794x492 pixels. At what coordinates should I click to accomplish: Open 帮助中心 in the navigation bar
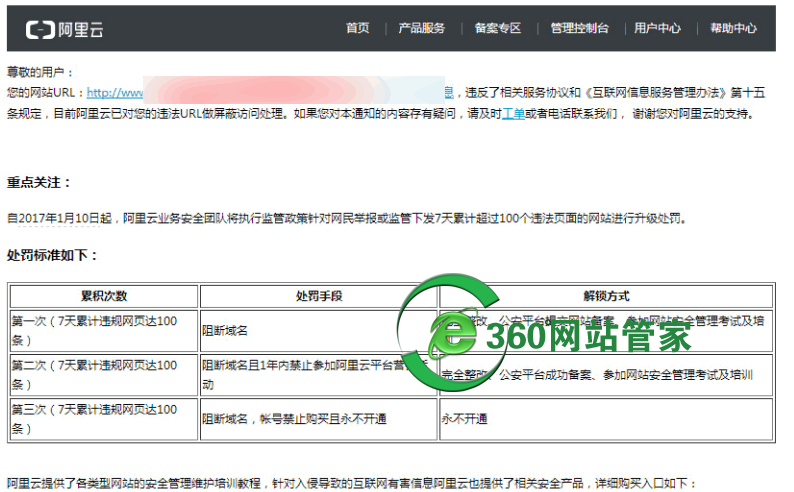tap(733, 28)
